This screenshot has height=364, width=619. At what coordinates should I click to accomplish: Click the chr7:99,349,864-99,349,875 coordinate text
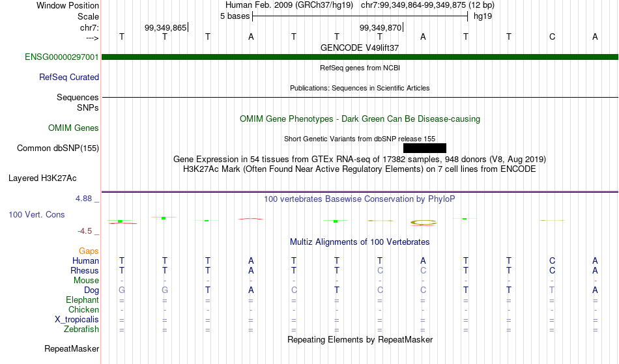click(427, 5)
